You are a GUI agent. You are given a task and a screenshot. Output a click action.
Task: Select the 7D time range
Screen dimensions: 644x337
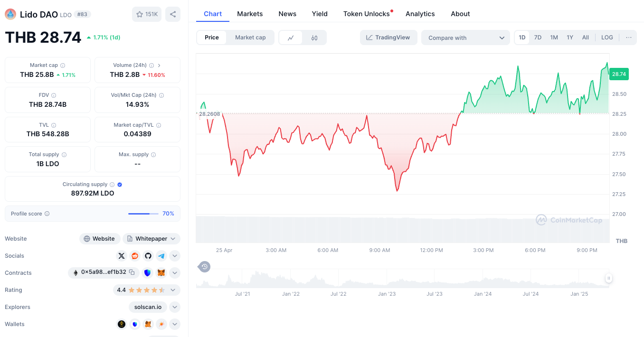pyautogui.click(x=538, y=37)
